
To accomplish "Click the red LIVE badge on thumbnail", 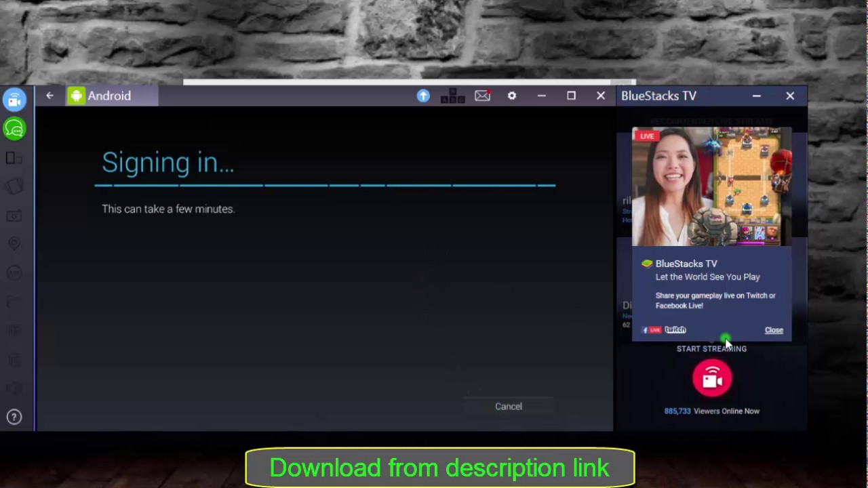I will click(x=647, y=136).
